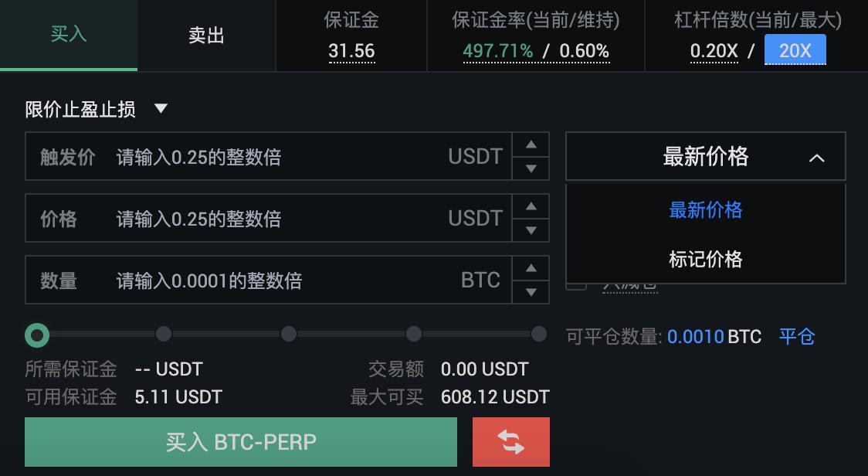The width and height of the screenshot is (868, 476).
Task: Increase price field with the up arrow
Action: click(531, 206)
